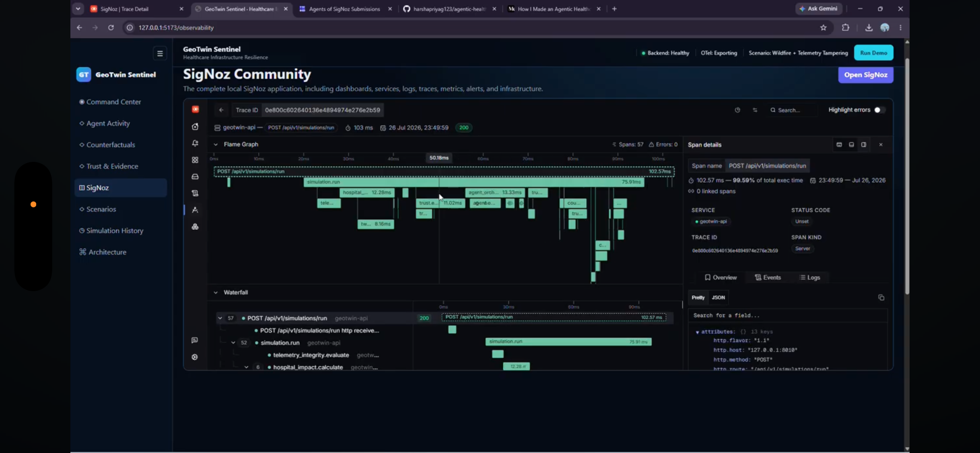Image resolution: width=980 pixels, height=453 pixels.
Task: Collapse the Flame Graph section
Action: [216, 144]
